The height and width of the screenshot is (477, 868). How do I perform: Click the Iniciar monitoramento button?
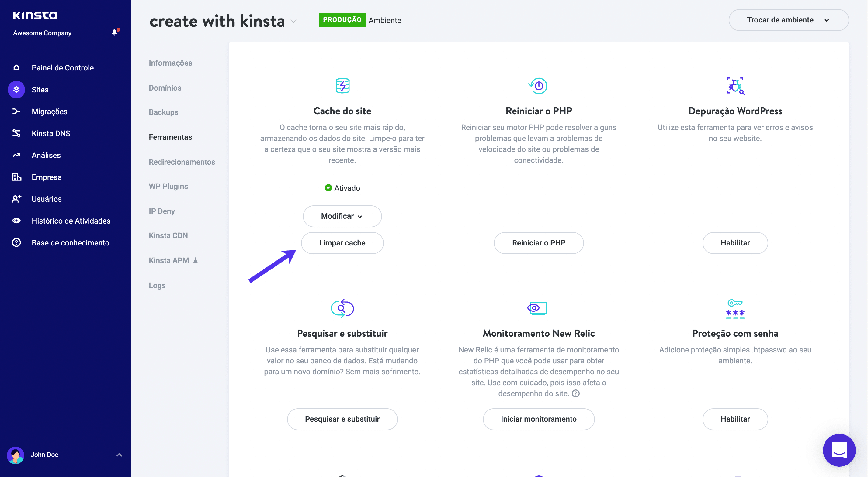pyautogui.click(x=538, y=419)
